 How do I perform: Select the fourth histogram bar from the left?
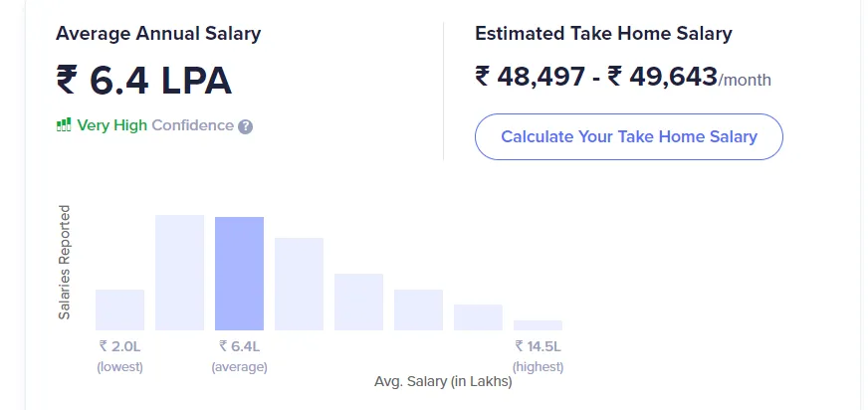point(299,284)
